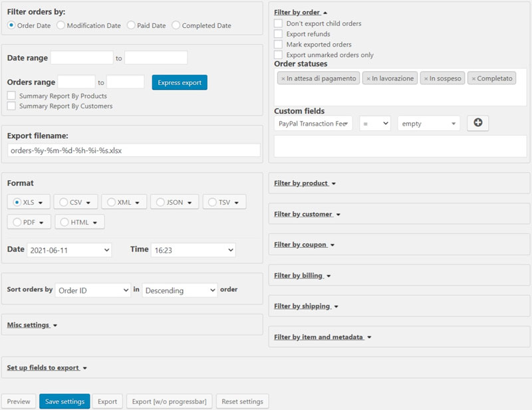Remove the 'In attesa di pagamento' status tag
This screenshot has height=410, width=532.
(283, 78)
